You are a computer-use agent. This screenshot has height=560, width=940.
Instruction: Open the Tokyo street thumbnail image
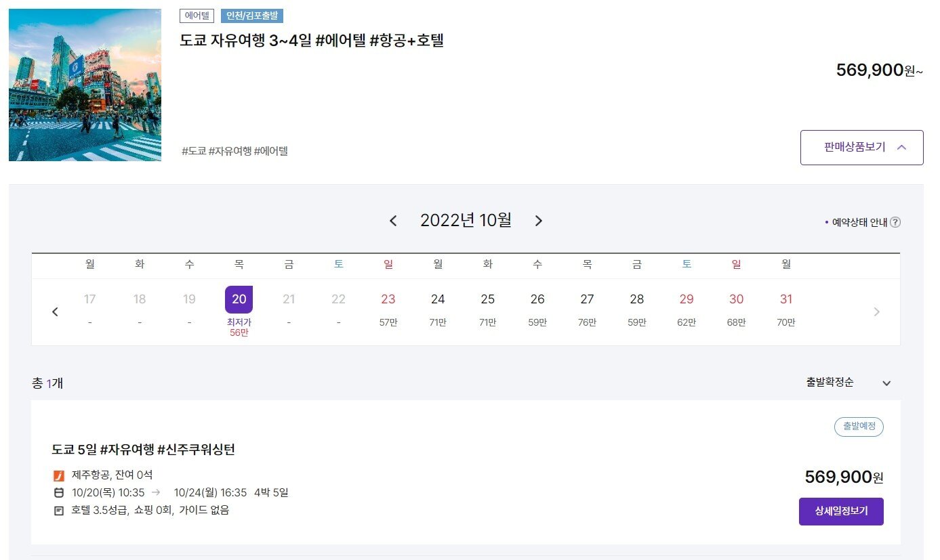pyautogui.click(x=85, y=85)
